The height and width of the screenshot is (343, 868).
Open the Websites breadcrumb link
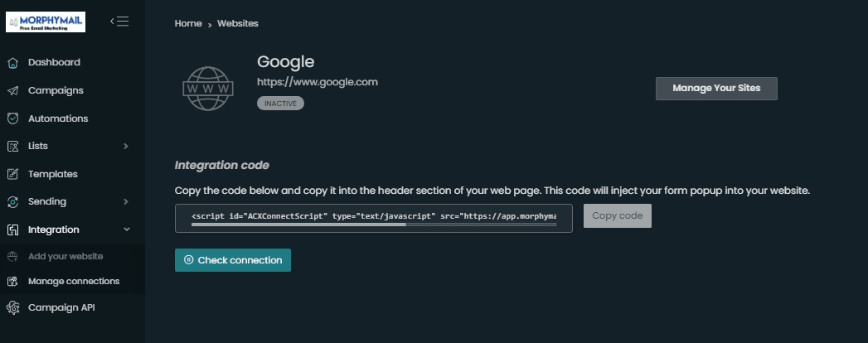[237, 23]
